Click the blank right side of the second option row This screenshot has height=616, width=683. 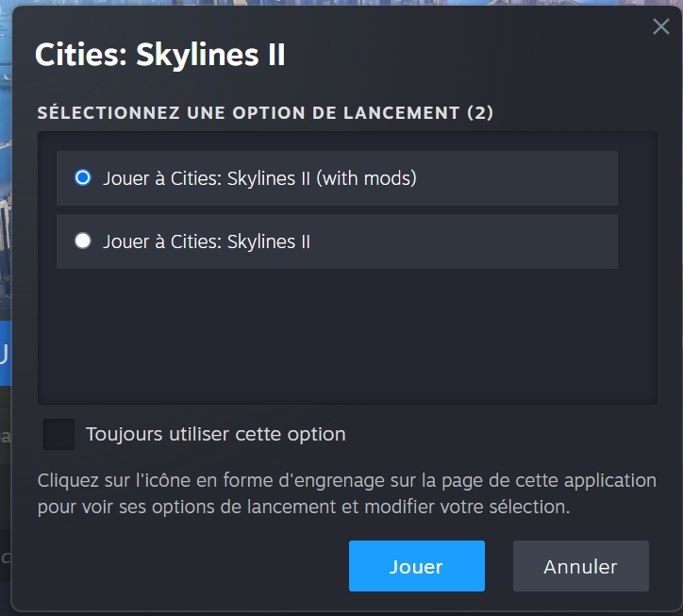[x=472, y=242]
